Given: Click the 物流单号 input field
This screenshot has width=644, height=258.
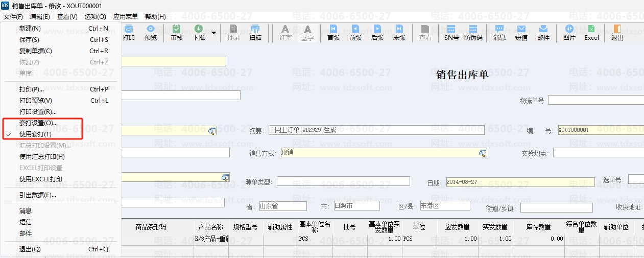Looking at the screenshot, I should click(x=596, y=100).
